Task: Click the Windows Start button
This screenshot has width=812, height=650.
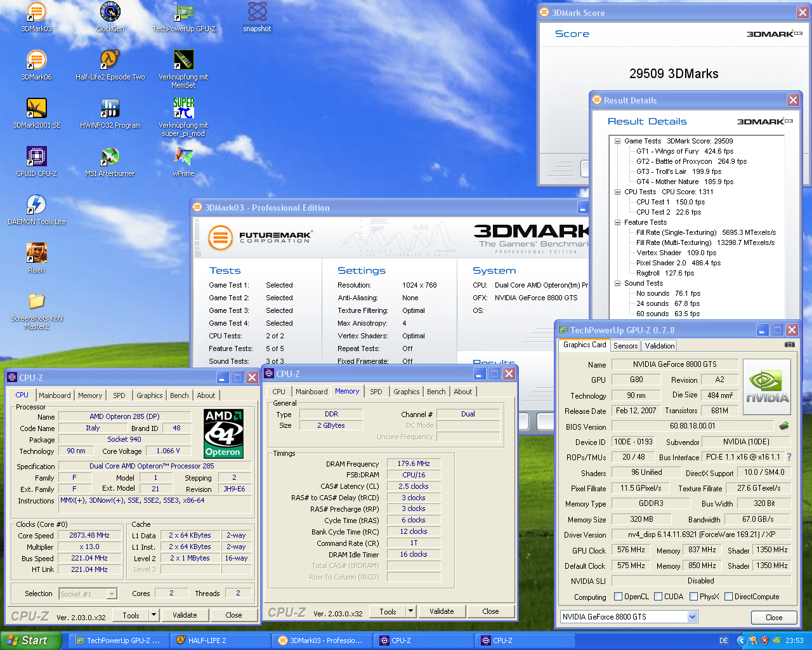Action: [30, 640]
